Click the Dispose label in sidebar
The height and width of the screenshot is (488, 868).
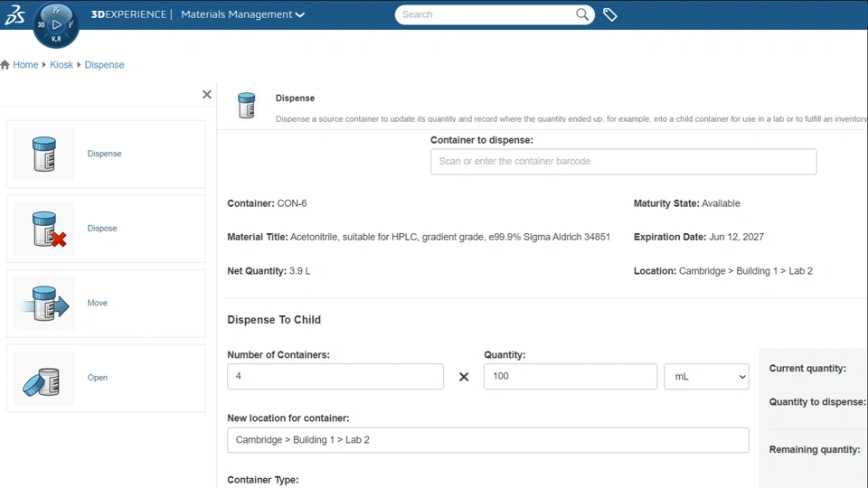point(102,228)
